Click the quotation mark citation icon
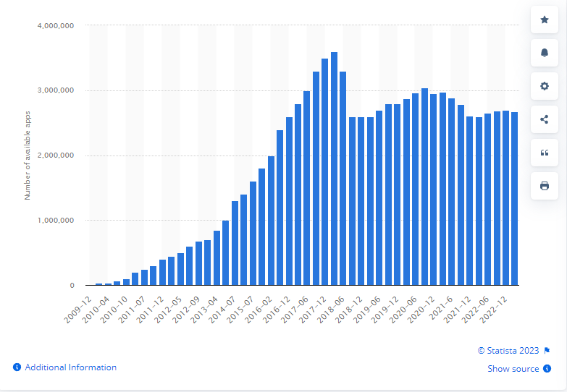Image resolution: width=567 pixels, height=392 pixels. pyautogui.click(x=545, y=153)
